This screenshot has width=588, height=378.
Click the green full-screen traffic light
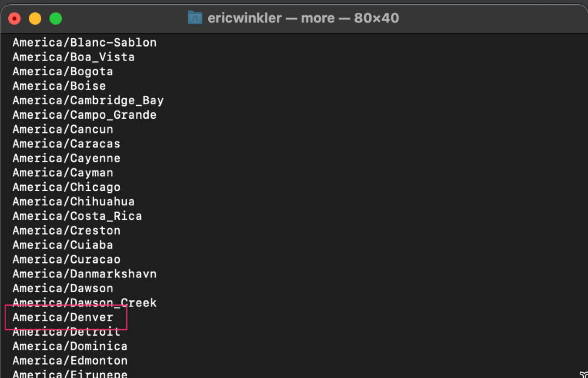[x=55, y=18]
